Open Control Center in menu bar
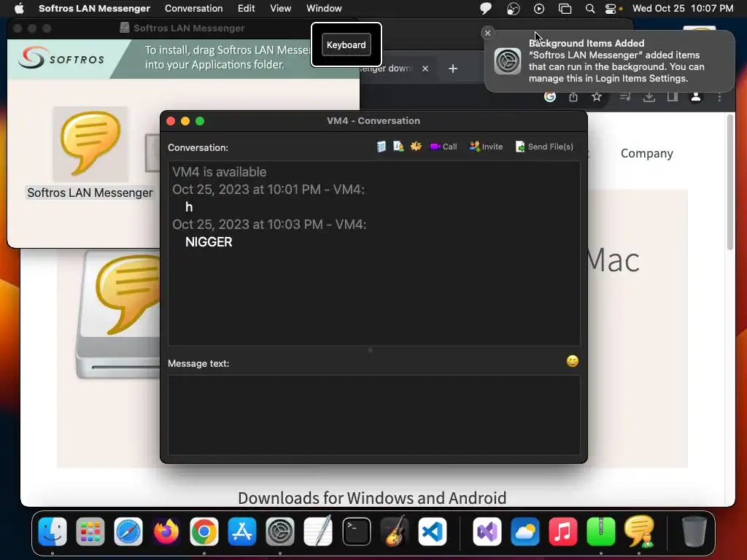The height and width of the screenshot is (560, 747). click(611, 9)
